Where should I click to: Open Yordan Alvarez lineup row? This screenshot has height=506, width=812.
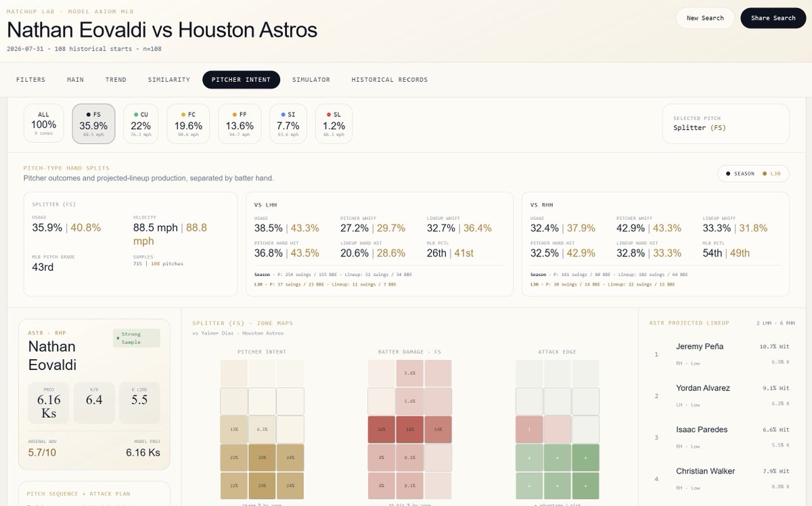pos(721,396)
